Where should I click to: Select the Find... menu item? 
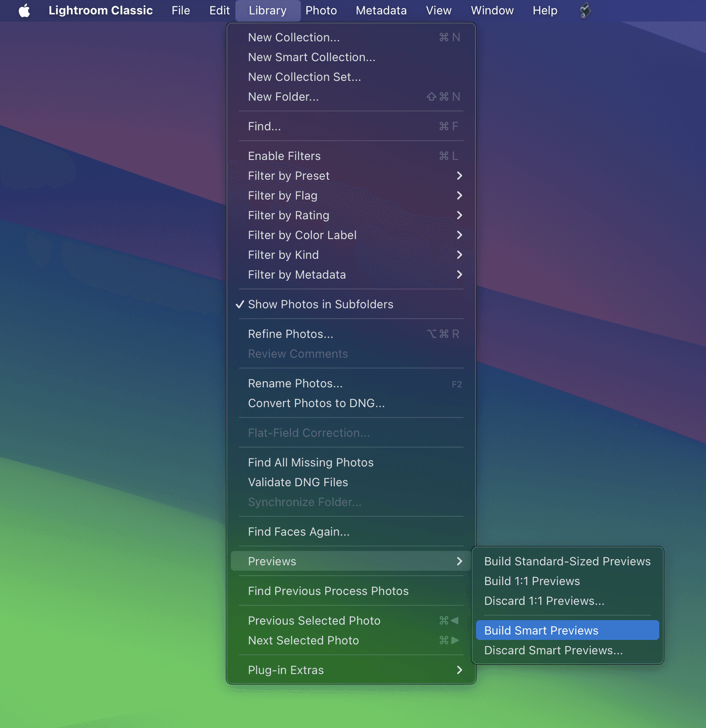click(351, 126)
